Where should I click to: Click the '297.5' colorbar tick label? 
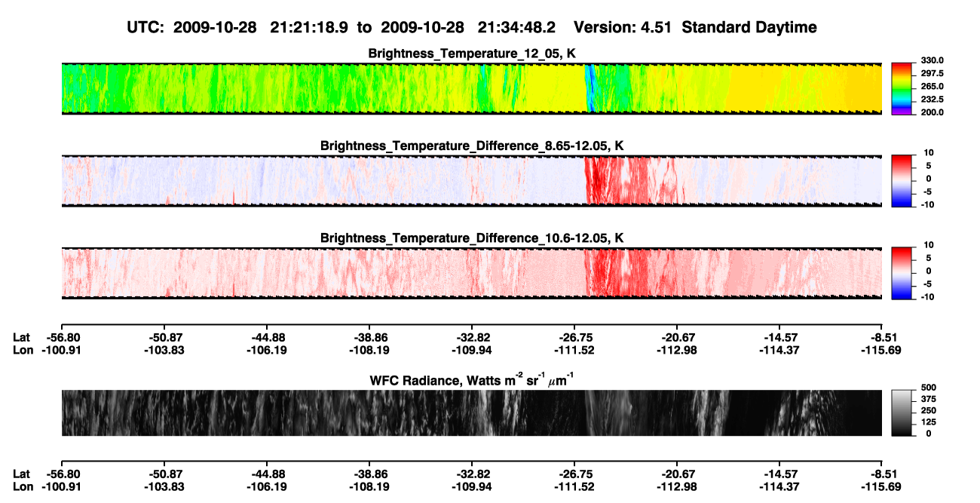point(931,74)
